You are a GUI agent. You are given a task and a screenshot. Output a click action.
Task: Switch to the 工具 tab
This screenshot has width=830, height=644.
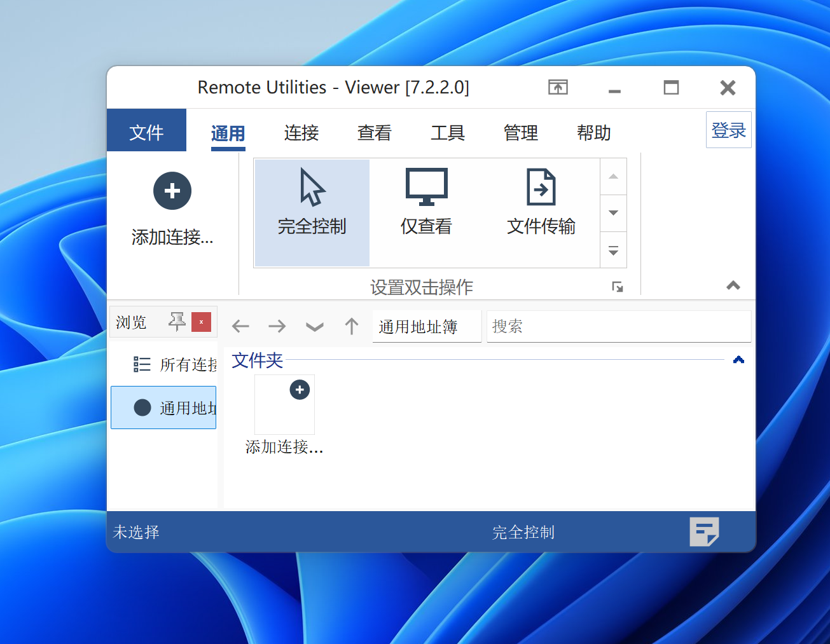(x=448, y=133)
